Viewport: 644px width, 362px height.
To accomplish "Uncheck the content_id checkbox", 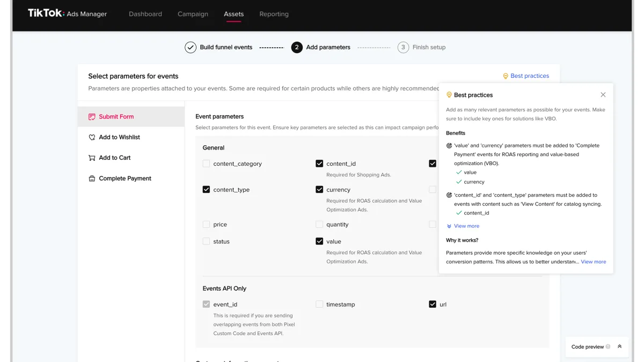I will coord(319,164).
